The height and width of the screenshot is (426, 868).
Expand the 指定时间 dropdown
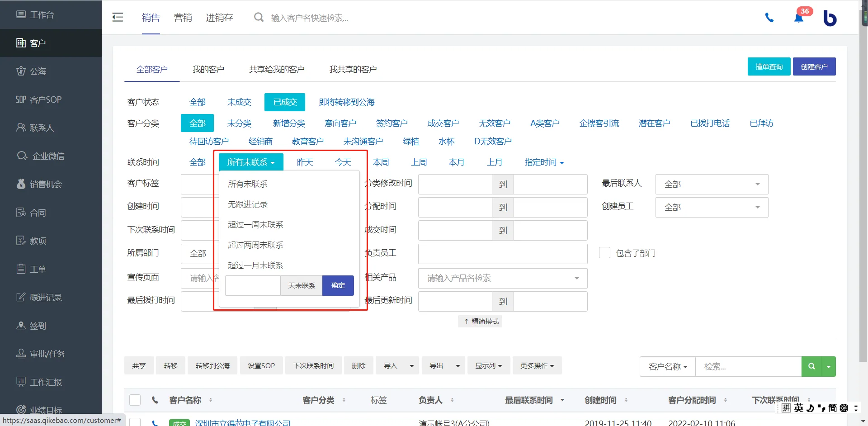coord(544,162)
